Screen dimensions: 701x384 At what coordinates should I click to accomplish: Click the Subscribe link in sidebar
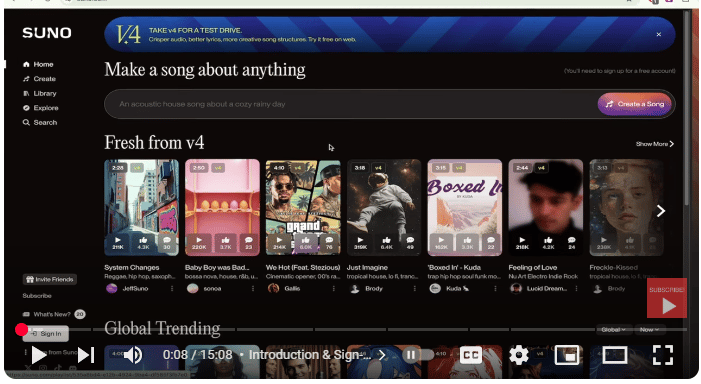[37, 296]
